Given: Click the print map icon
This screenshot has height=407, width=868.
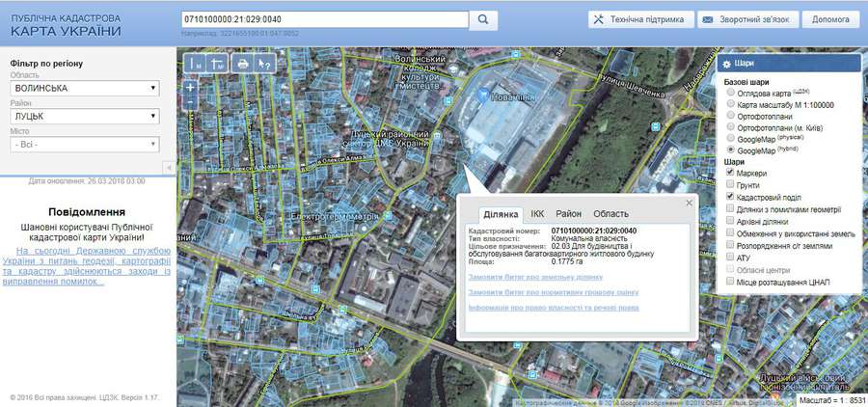Looking at the screenshot, I should [x=242, y=63].
